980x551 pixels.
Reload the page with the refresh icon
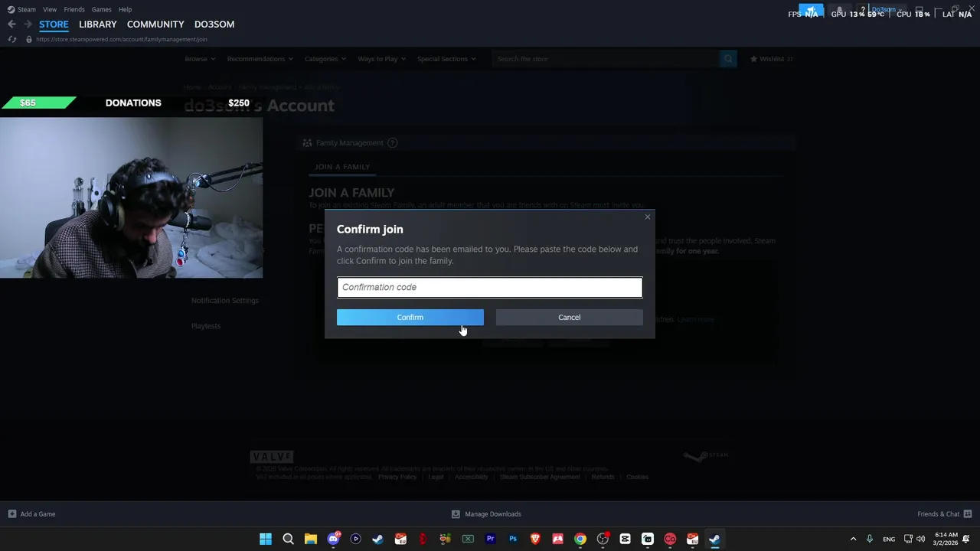pyautogui.click(x=11, y=39)
